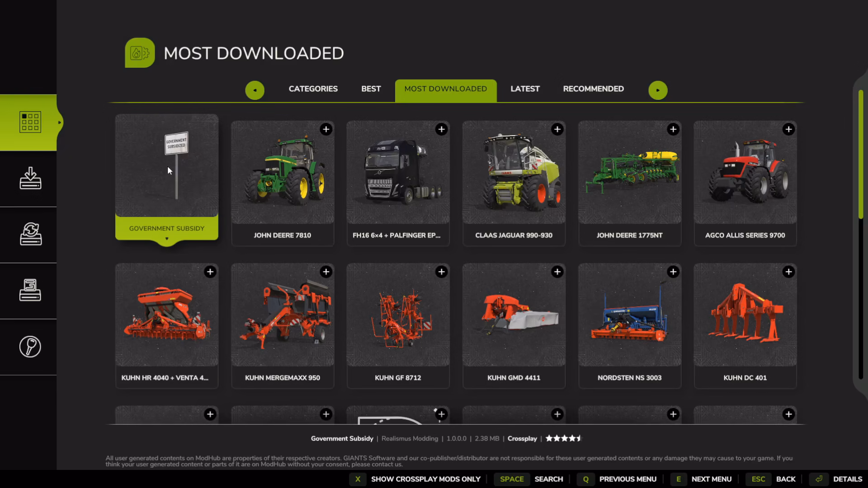Add John Deere 7810 with plus icon
The width and height of the screenshot is (868, 488).
[x=326, y=129]
